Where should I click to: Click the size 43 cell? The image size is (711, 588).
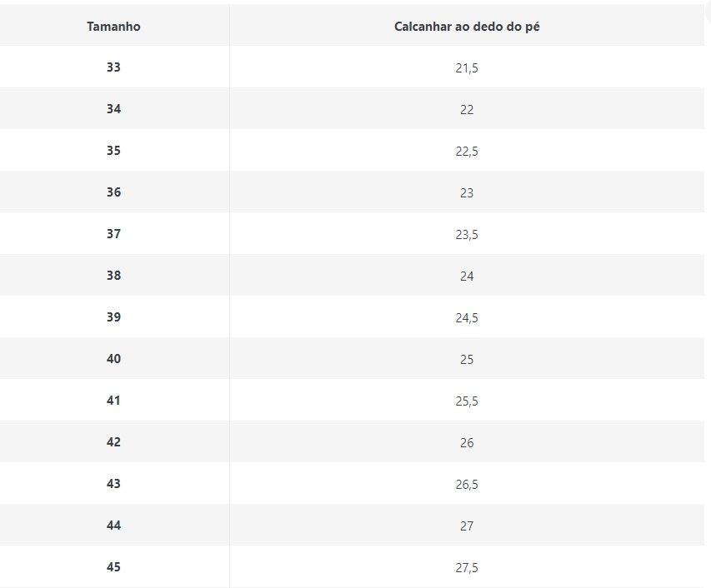[113, 484]
